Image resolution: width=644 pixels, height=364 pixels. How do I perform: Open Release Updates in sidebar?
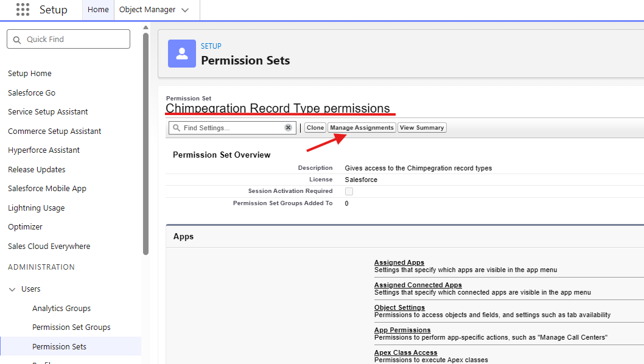pos(37,170)
